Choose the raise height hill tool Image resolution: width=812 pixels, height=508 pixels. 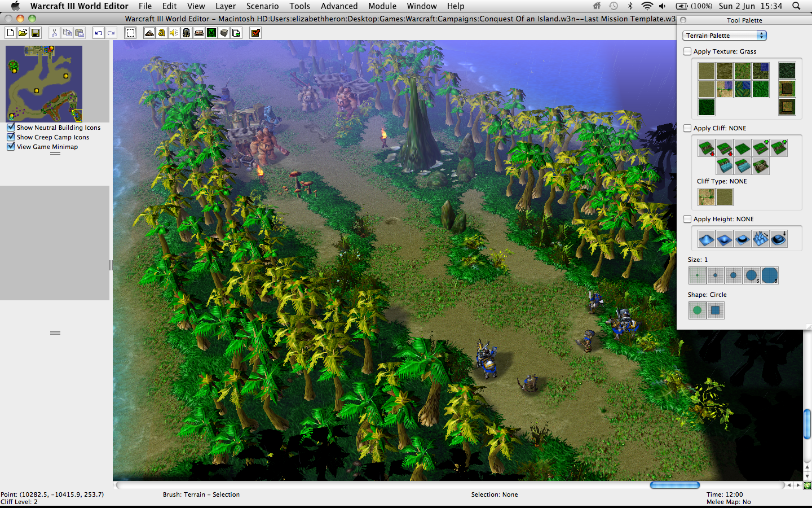point(707,239)
